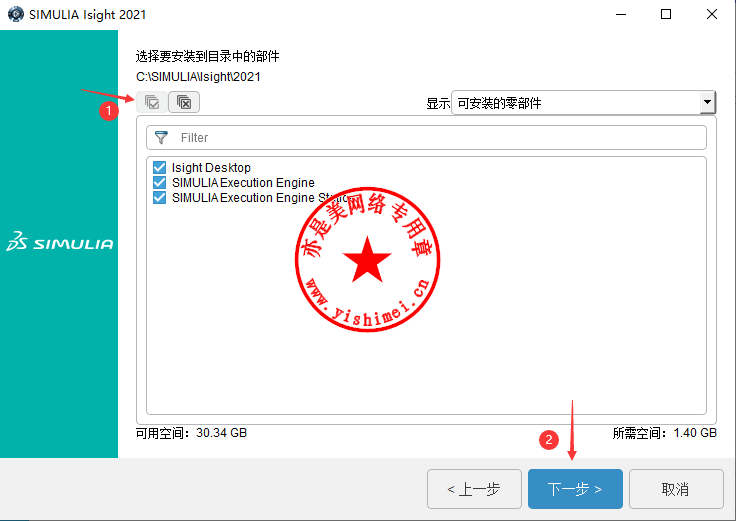
Task: Select the SIMULIA Execution Engine label
Action: (243, 183)
